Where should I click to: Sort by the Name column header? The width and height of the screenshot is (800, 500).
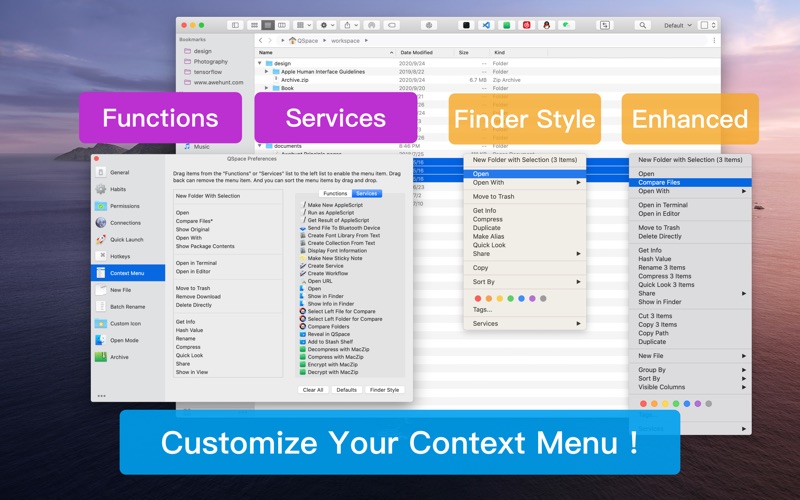pos(265,53)
